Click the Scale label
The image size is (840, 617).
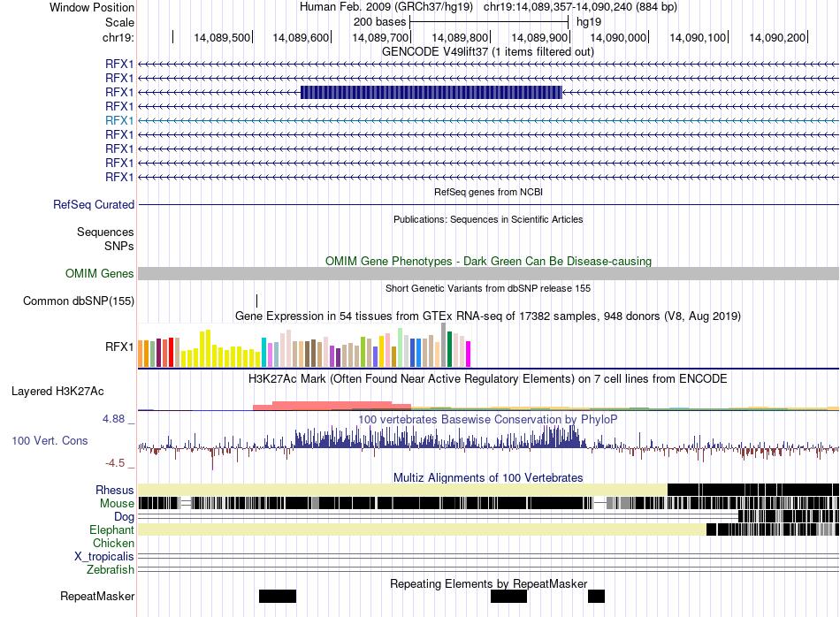click(119, 22)
